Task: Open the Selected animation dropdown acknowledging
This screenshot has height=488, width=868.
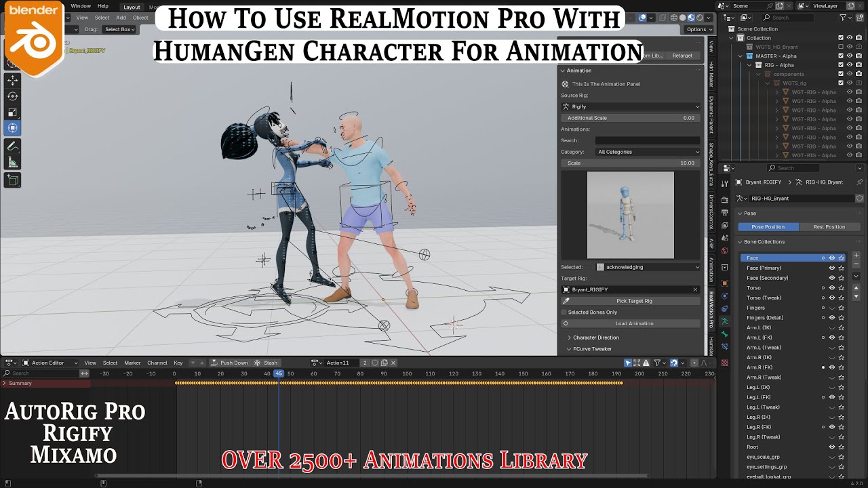Action: click(x=648, y=267)
